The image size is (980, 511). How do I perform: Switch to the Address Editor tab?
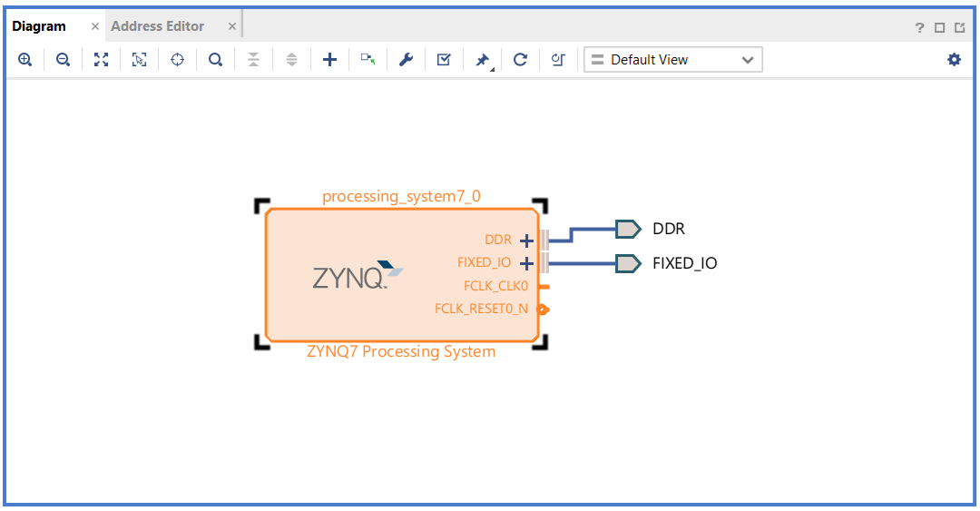pos(157,26)
